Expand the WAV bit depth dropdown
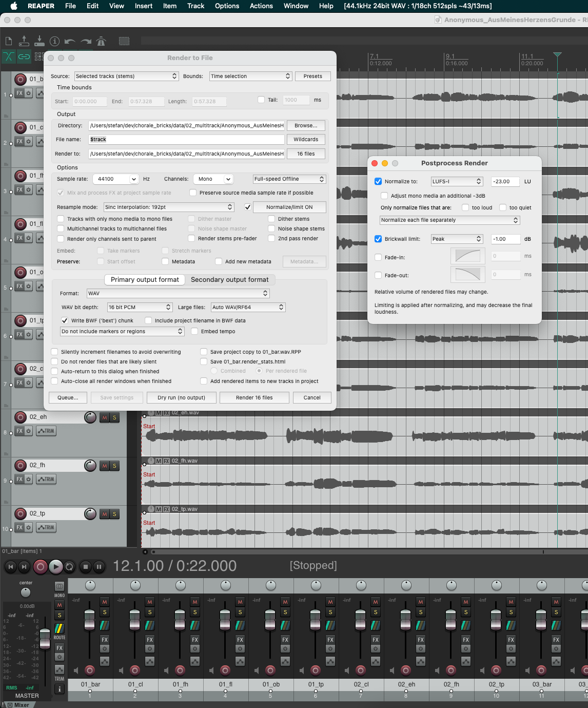Screen dimensions: 588x708 click(x=140, y=307)
